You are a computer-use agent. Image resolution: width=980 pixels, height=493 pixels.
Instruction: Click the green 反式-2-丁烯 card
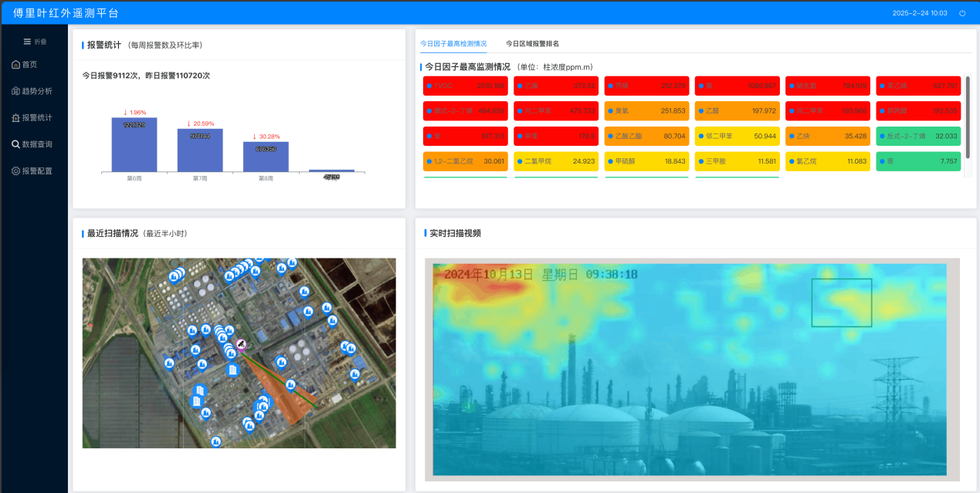[919, 137]
